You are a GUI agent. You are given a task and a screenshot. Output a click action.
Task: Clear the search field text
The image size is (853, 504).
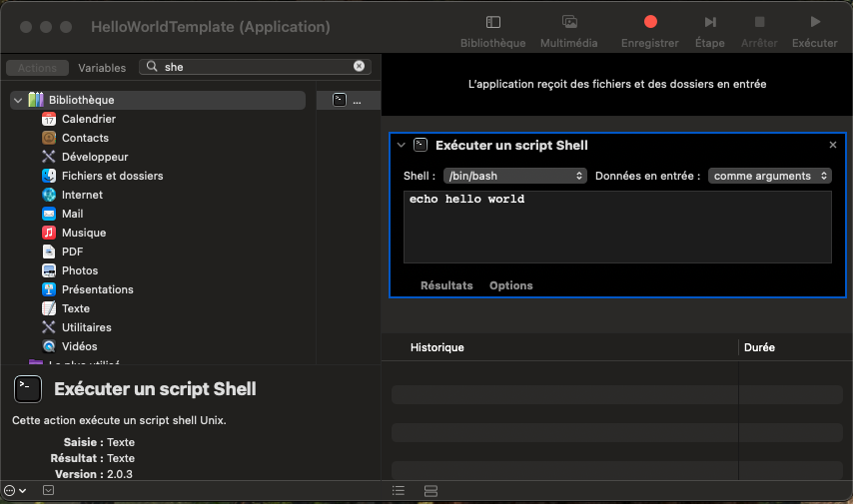pos(359,67)
